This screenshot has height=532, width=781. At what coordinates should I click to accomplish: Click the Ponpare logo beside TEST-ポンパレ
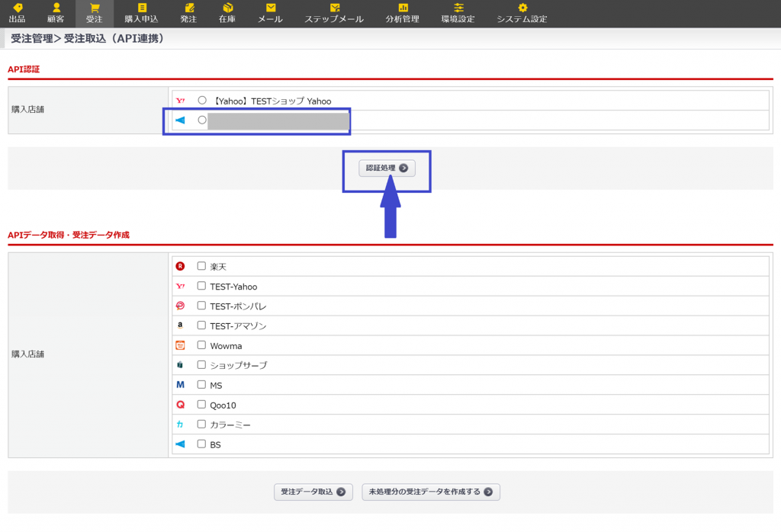[x=180, y=306]
